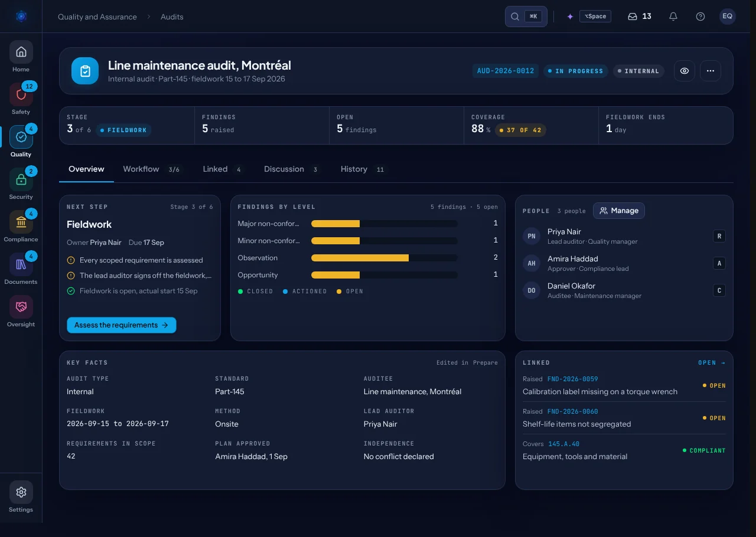Image resolution: width=756 pixels, height=537 pixels.
Task: Open the Security module icon
Action: pyautogui.click(x=21, y=179)
